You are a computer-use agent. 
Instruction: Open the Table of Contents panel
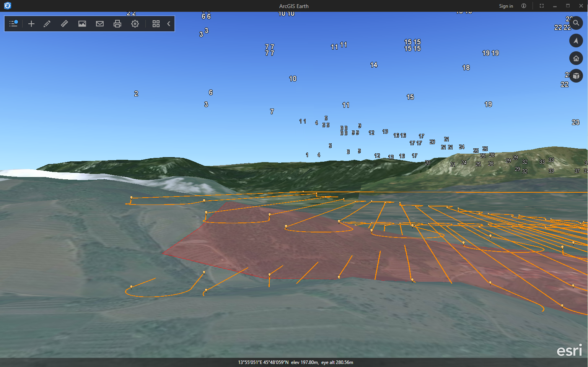(13, 23)
